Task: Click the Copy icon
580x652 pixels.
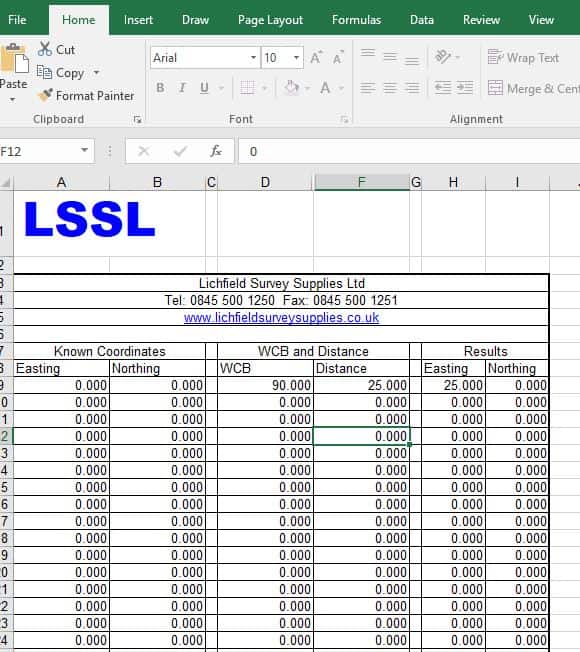Action: (44, 72)
